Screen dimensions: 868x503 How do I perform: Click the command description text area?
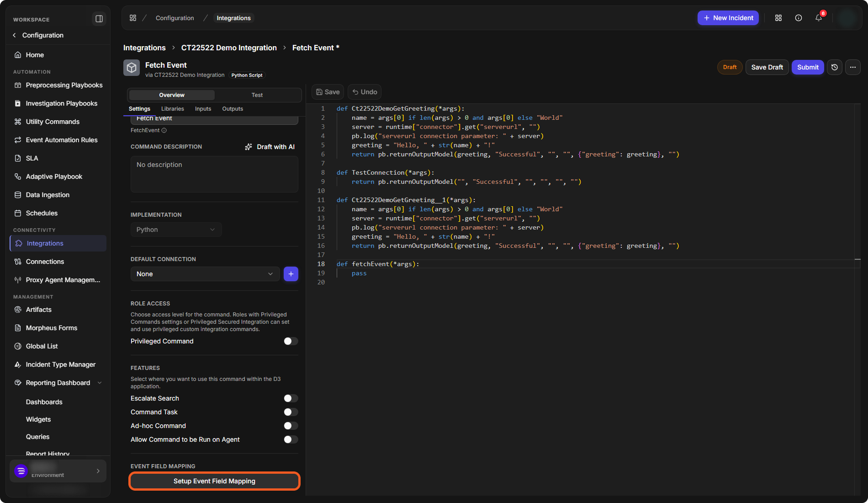(214, 174)
